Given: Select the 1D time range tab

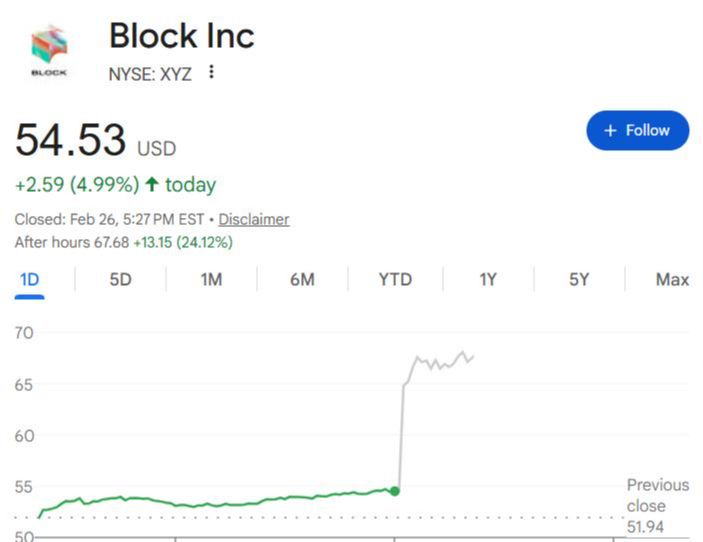Looking at the screenshot, I should coord(30,280).
